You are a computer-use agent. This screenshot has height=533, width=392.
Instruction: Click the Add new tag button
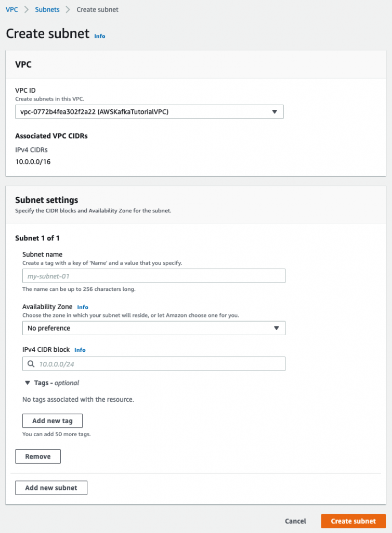click(52, 421)
